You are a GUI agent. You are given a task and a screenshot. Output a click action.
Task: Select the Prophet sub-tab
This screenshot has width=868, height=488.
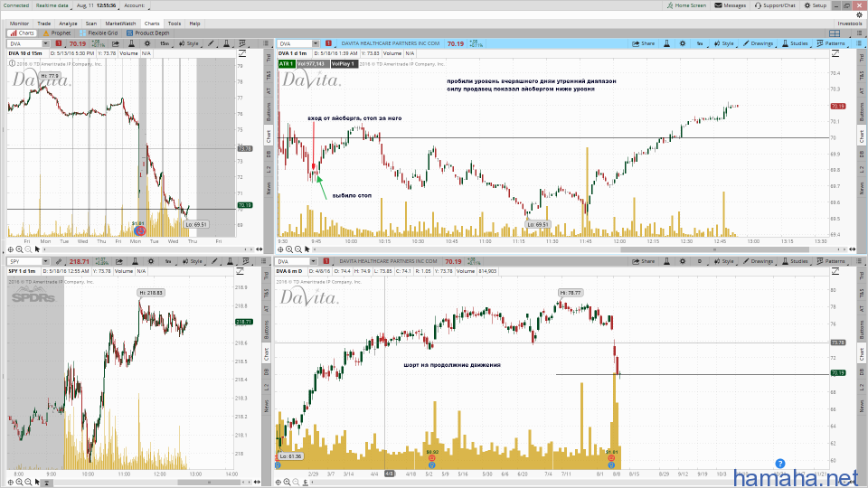click(57, 33)
